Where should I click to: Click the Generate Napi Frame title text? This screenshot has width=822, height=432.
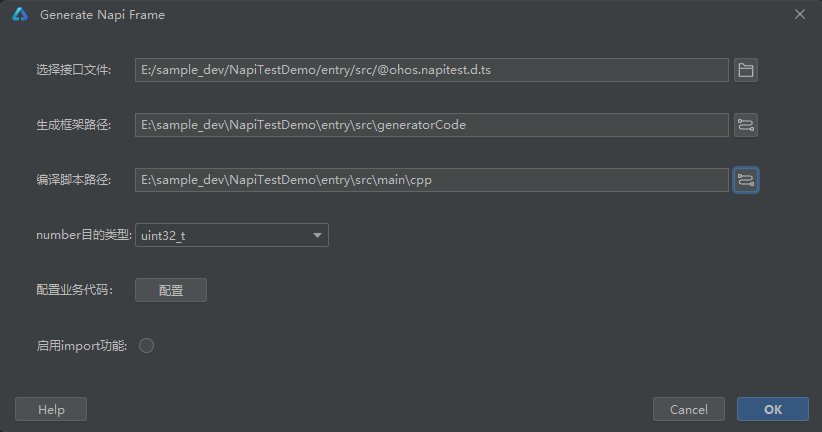tap(102, 15)
